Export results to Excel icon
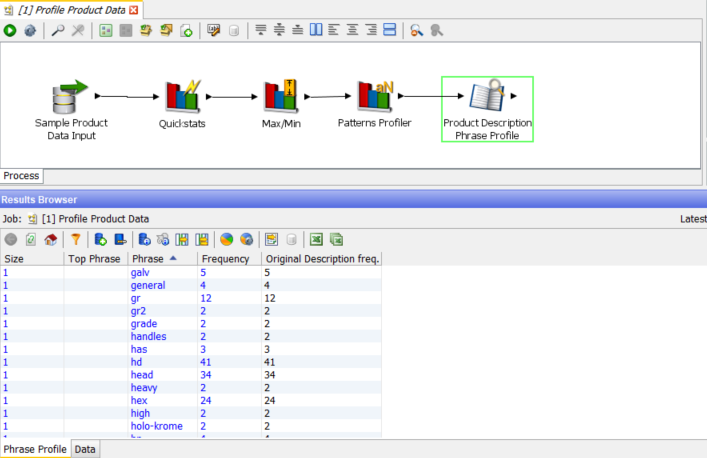Viewport: 707px width, 458px height. click(316, 239)
